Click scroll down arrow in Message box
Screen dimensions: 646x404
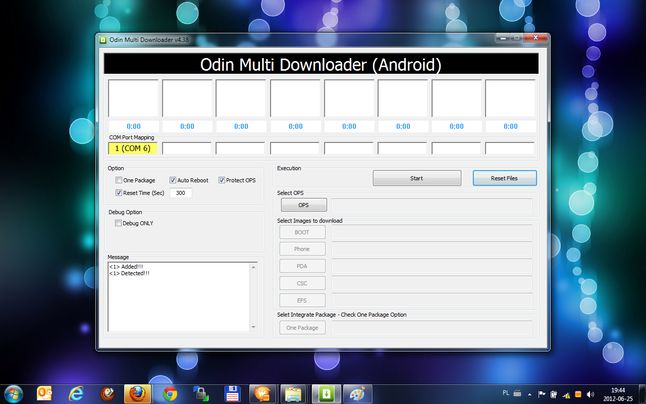click(253, 327)
